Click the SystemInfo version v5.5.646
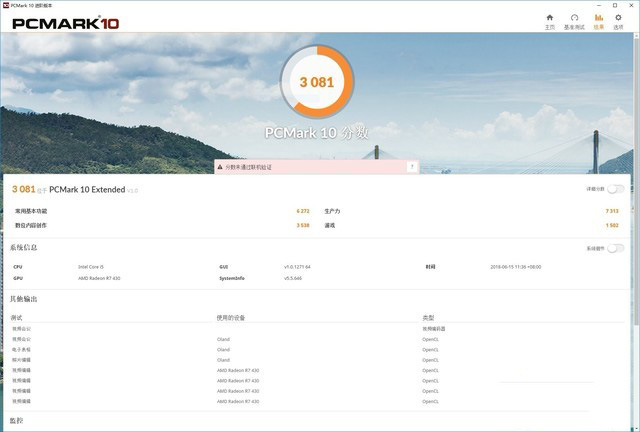The image size is (640, 432). 293,278
